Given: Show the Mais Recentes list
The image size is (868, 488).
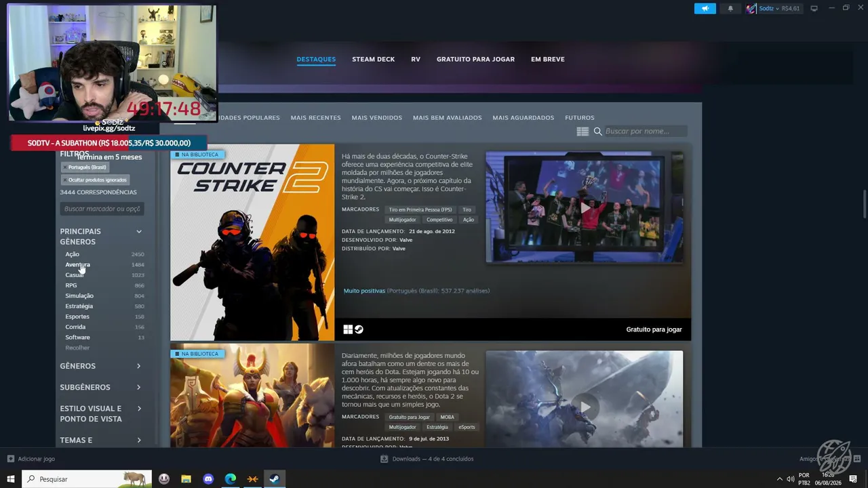Looking at the screenshot, I should [315, 117].
